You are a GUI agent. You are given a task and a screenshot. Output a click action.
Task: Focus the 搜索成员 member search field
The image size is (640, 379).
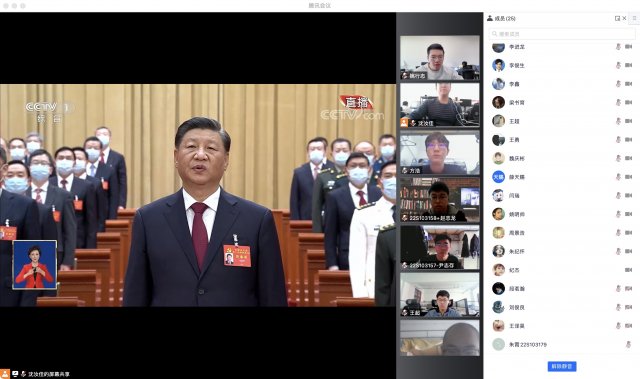point(562,34)
